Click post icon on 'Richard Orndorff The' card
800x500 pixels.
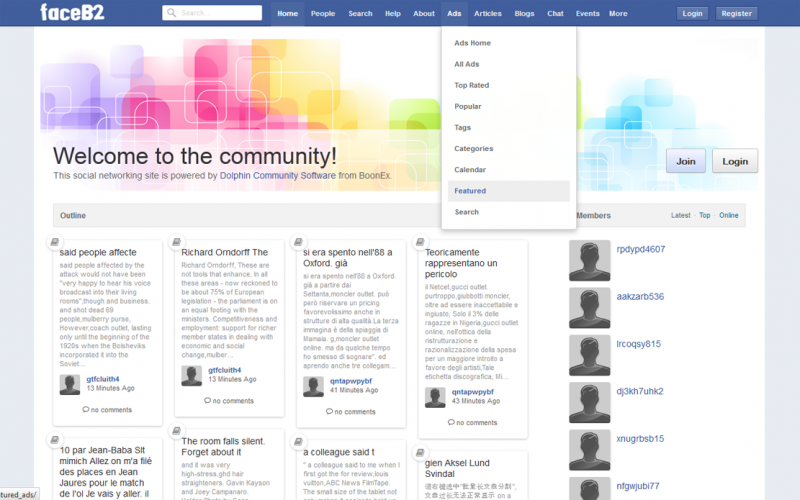point(176,242)
